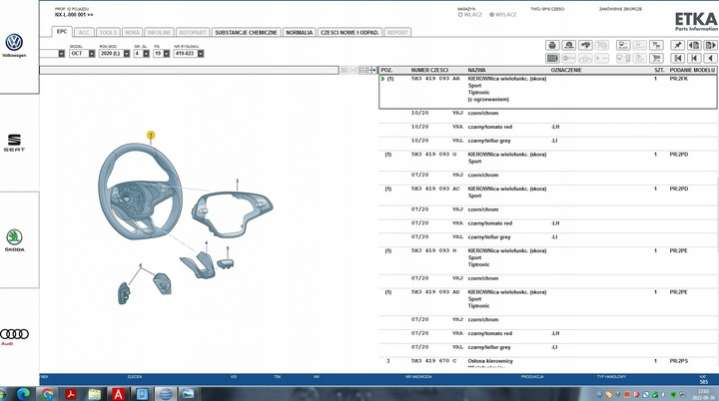Click the print icon in toolbar
Viewport: 719px width, 401px height.
coord(551,45)
